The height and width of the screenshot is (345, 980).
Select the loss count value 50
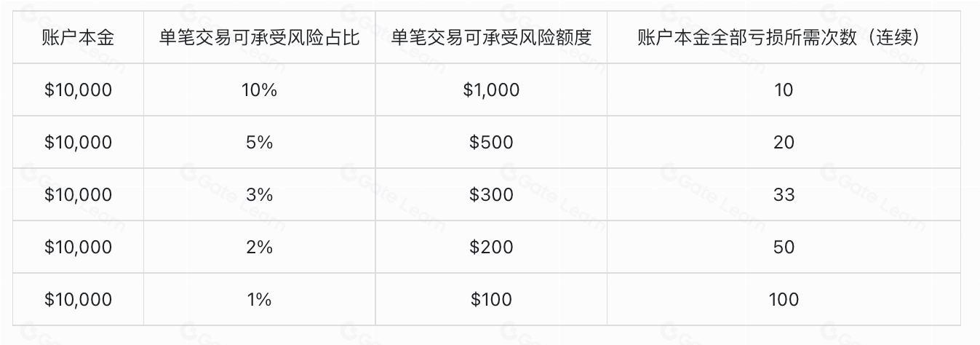click(784, 247)
